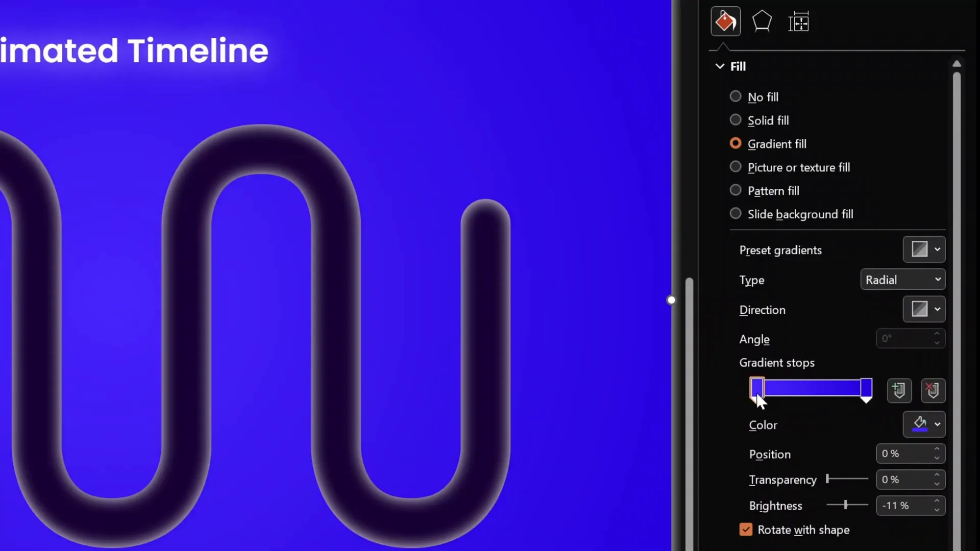Open the Preset gradients dropdown
The image size is (980, 551).
(924, 249)
